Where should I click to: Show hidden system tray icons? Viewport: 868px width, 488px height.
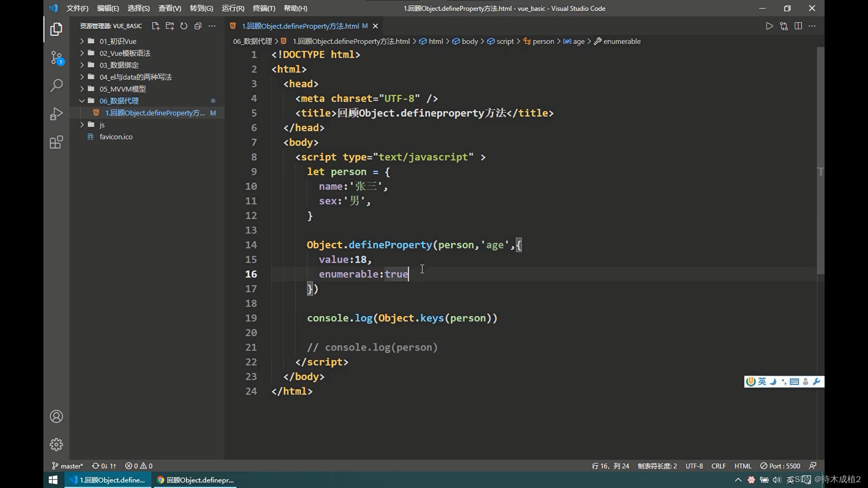pyautogui.click(x=738, y=480)
